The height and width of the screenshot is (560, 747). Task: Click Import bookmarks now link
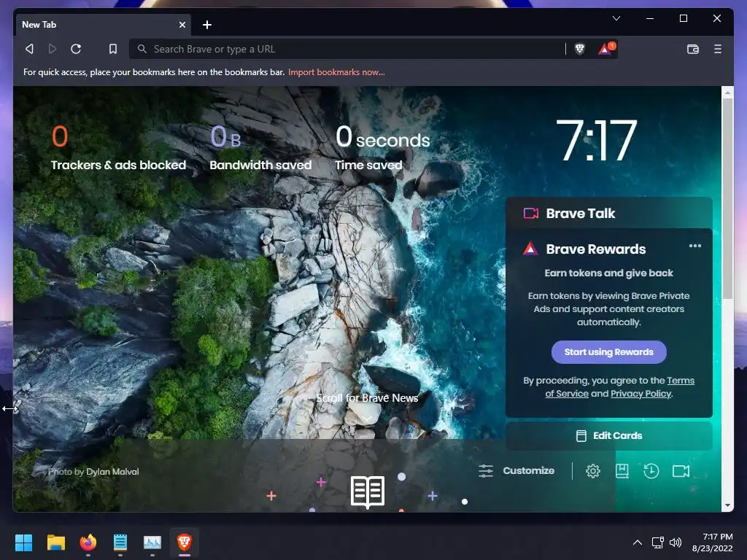coord(336,72)
